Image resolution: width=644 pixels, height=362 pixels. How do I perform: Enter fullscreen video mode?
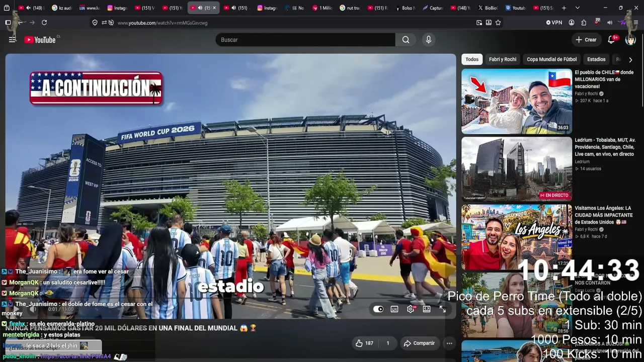(x=443, y=309)
